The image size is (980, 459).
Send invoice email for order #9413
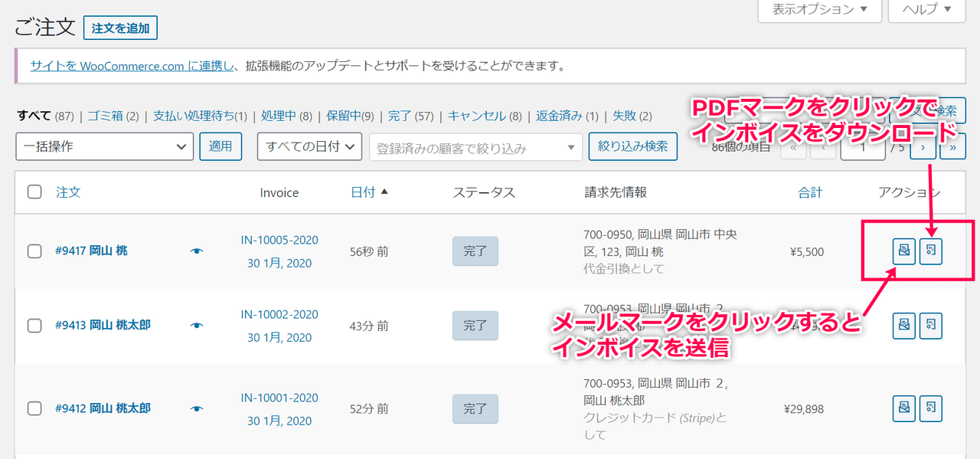pyautogui.click(x=904, y=326)
